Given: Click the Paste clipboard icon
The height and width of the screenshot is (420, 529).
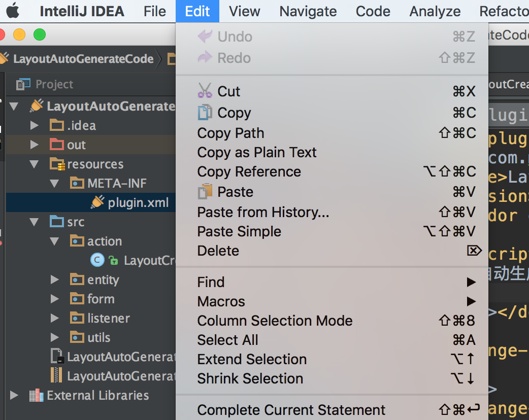Looking at the screenshot, I should coord(205,192).
